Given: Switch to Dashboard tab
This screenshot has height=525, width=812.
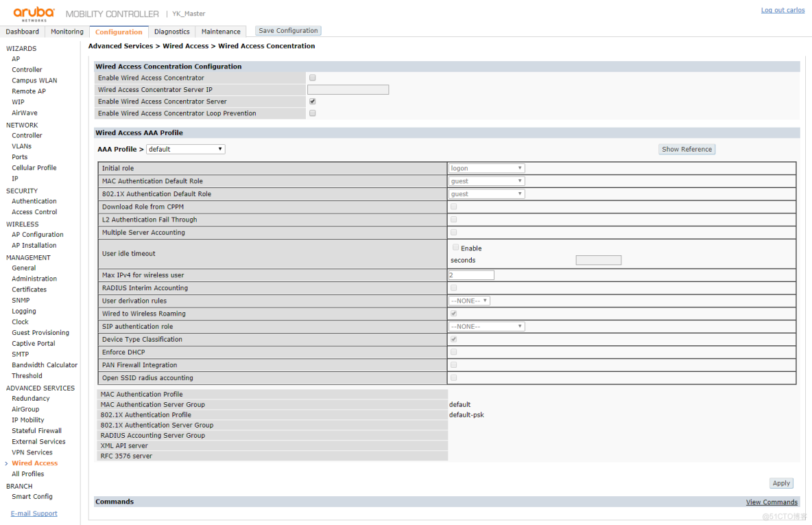Looking at the screenshot, I should click(x=22, y=32).
